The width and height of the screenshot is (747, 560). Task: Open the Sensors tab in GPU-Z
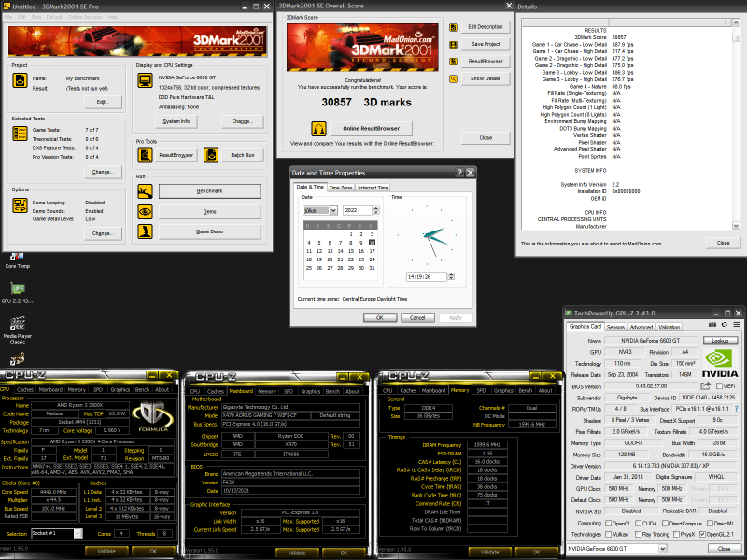point(615,328)
